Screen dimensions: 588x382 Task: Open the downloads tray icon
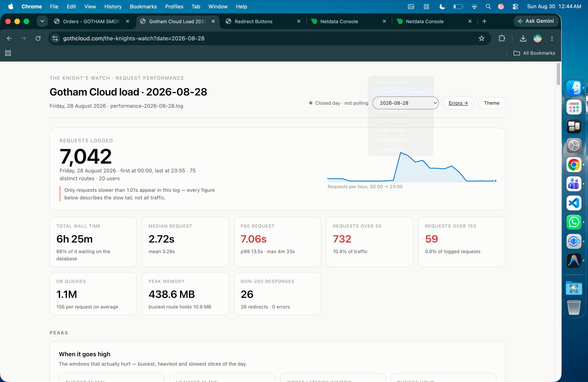523,38
